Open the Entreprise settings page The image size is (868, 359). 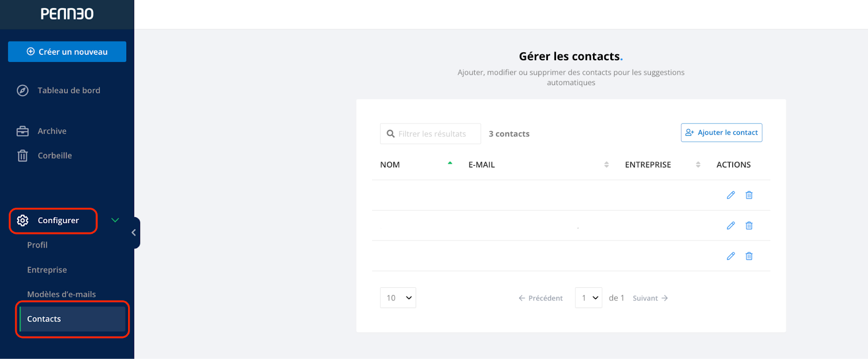47,270
